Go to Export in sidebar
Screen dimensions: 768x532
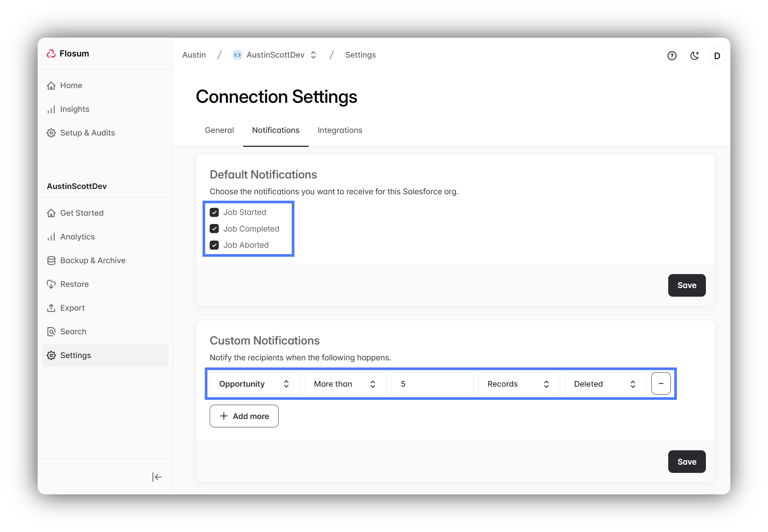tap(72, 308)
